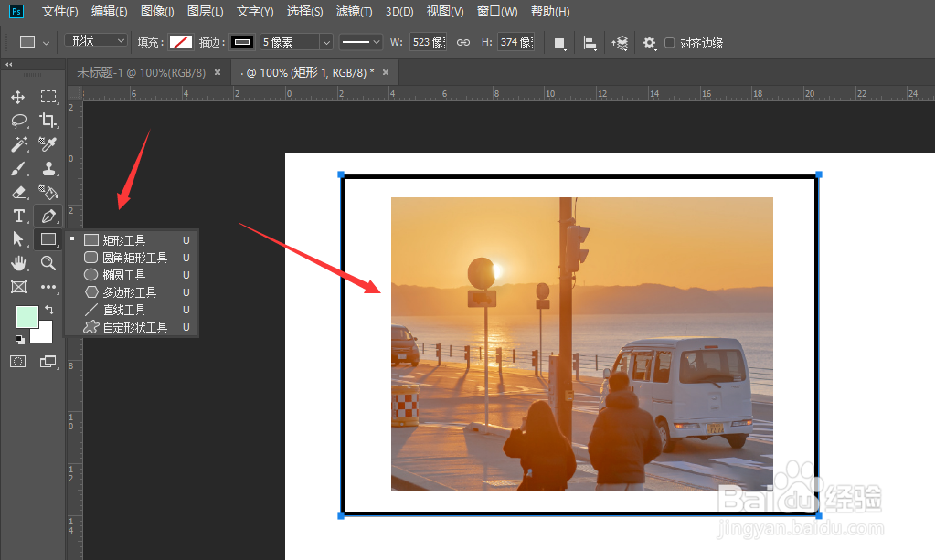Toggle Quick Mask mode

pos(18,362)
